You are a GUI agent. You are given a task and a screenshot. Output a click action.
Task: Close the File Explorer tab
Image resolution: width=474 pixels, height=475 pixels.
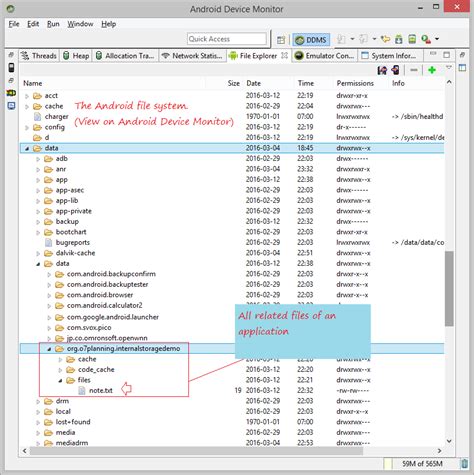[284, 56]
